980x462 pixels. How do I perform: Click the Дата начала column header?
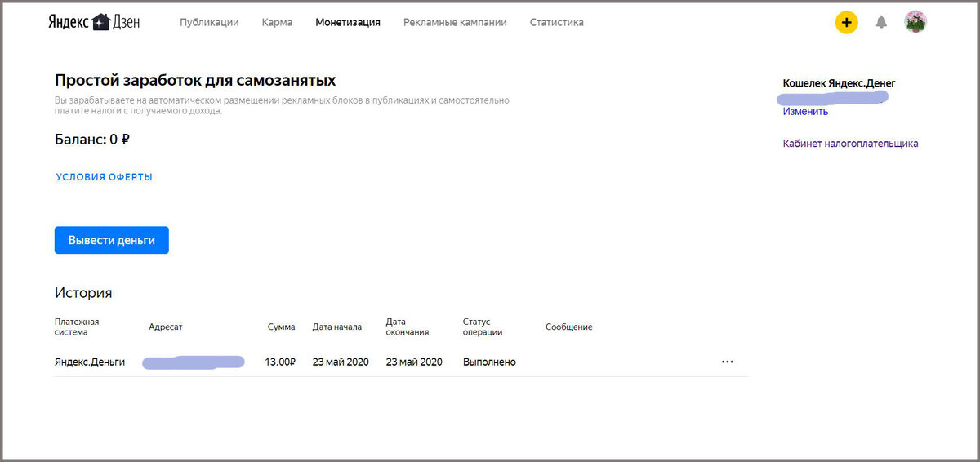[336, 327]
